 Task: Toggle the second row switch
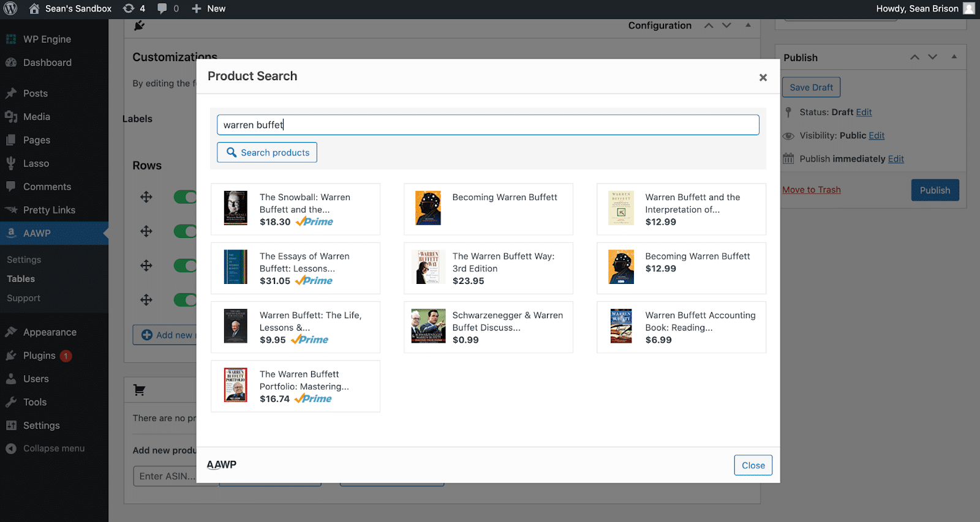[185, 231]
